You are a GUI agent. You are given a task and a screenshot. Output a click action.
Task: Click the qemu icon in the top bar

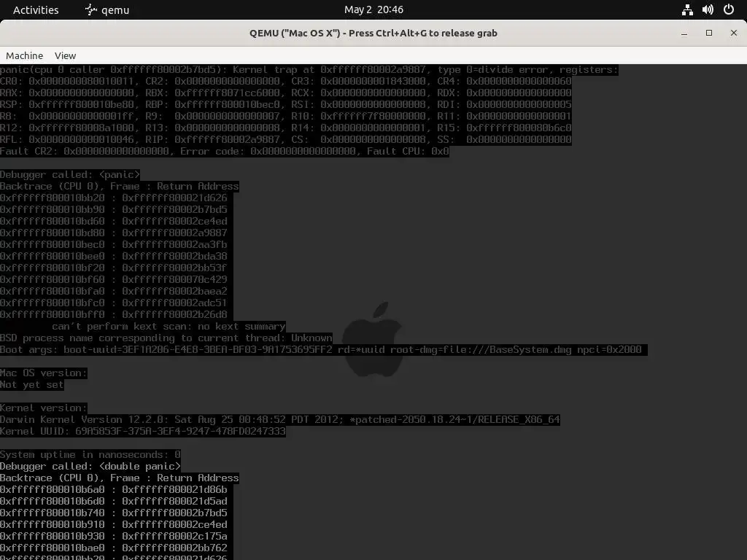click(91, 9)
